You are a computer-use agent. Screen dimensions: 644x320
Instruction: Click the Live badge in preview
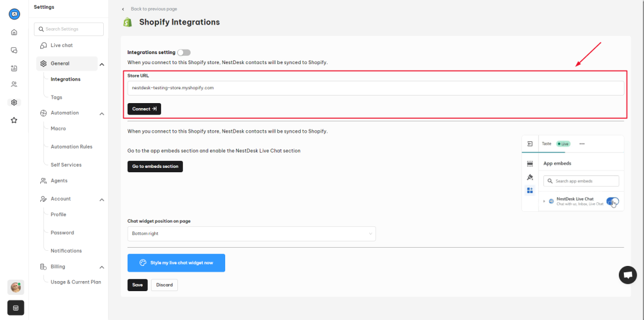[x=563, y=144]
